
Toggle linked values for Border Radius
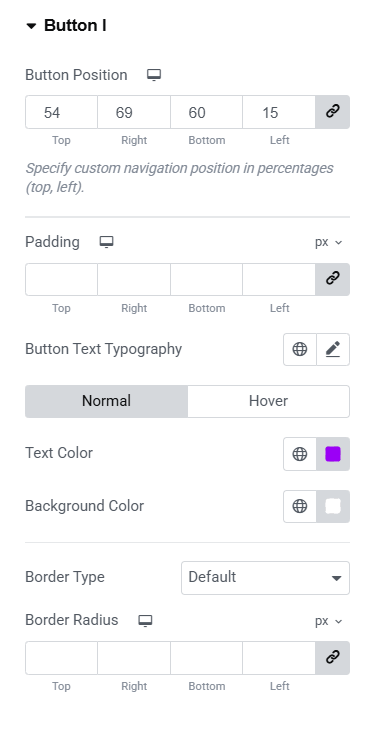tap(333, 658)
